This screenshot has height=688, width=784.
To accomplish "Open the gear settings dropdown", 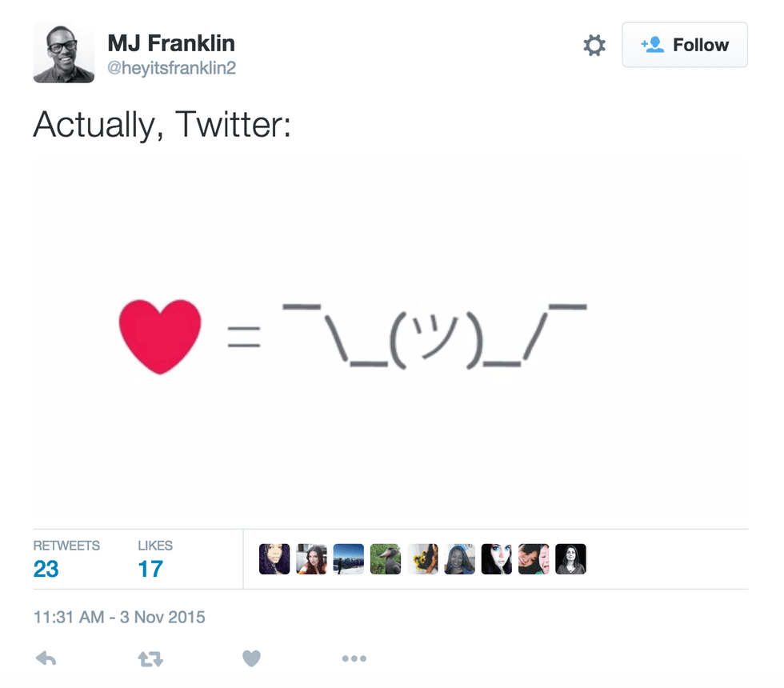I will click(594, 46).
